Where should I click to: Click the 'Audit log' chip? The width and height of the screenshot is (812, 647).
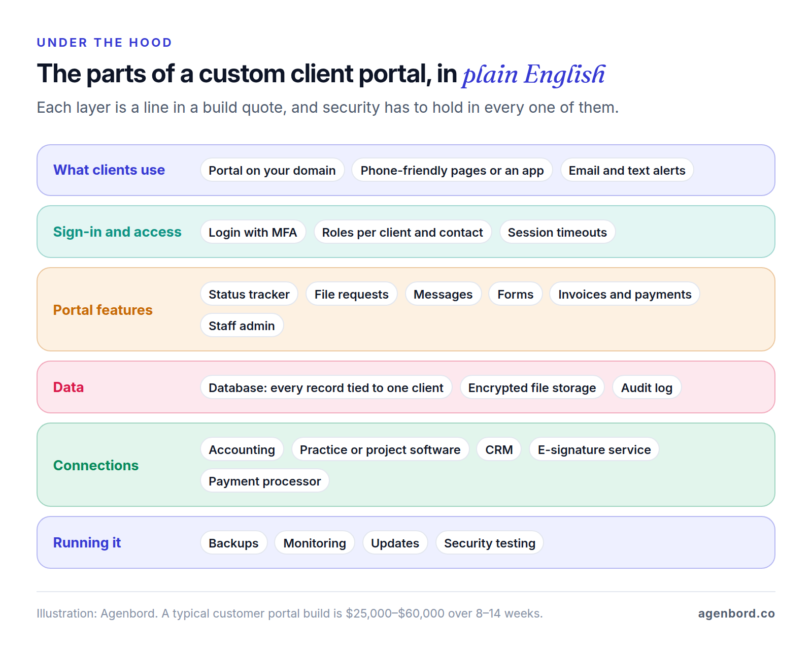click(x=647, y=387)
